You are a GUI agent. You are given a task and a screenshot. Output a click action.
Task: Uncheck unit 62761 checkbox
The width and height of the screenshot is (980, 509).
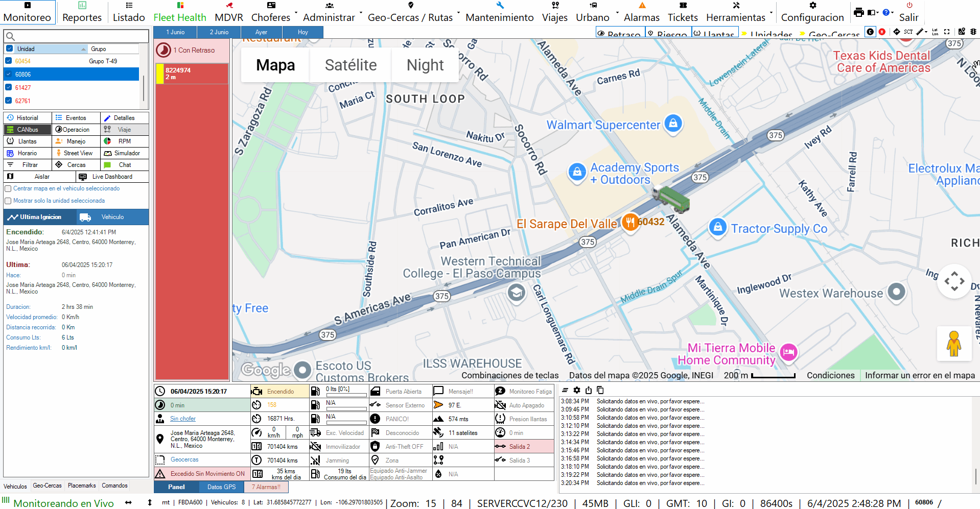(8, 101)
